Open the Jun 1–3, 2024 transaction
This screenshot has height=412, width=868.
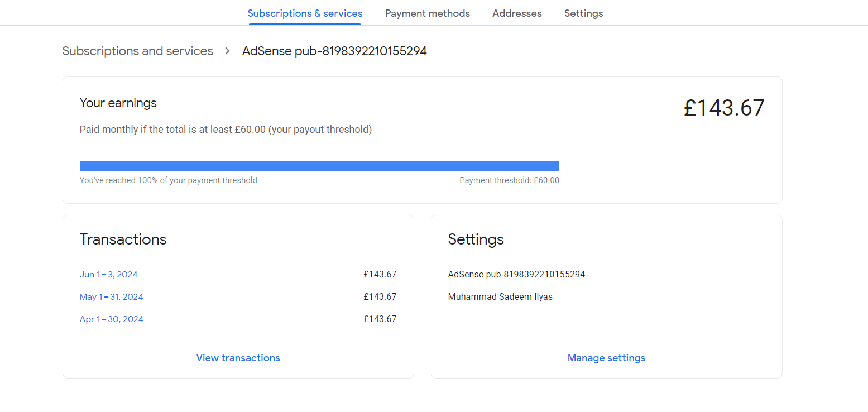point(109,275)
